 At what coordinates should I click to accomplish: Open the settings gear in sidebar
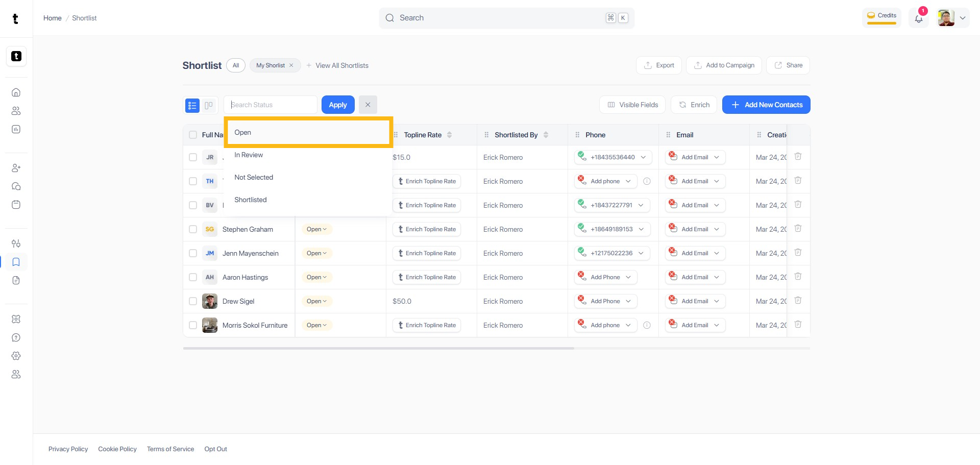pyautogui.click(x=16, y=356)
